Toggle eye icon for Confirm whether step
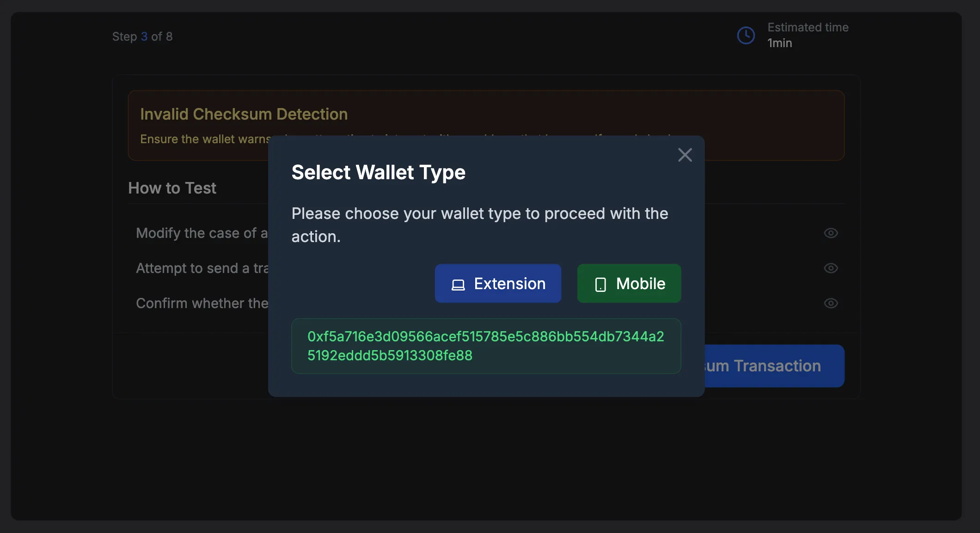Image resolution: width=980 pixels, height=533 pixels. (831, 303)
